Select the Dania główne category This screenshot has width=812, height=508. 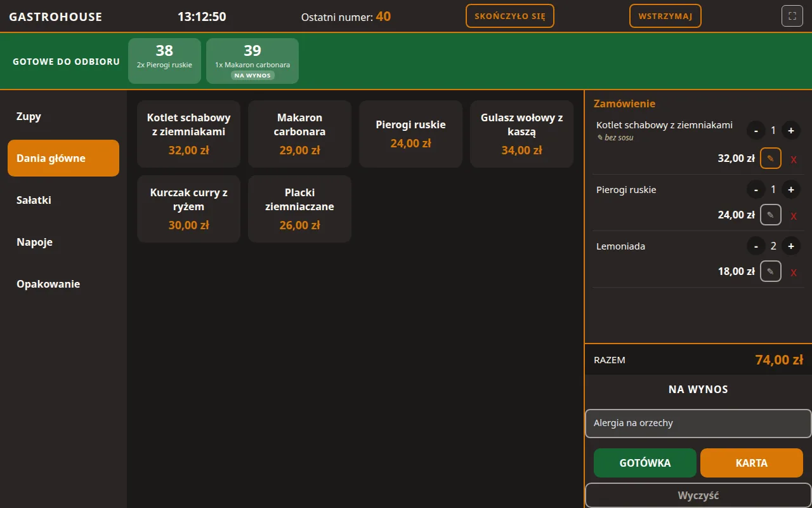(63, 158)
